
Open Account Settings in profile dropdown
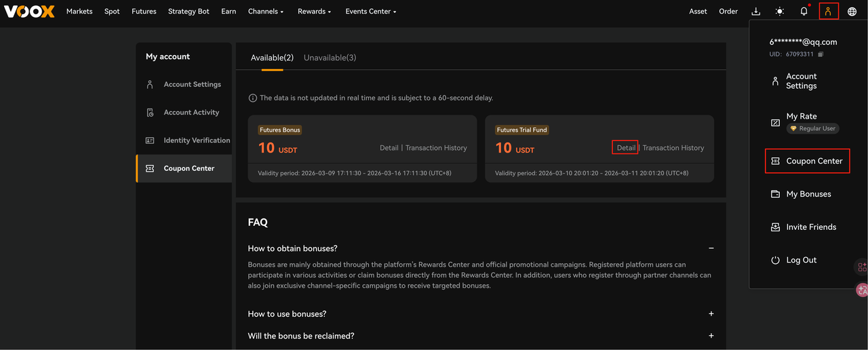click(x=800, y=81)
